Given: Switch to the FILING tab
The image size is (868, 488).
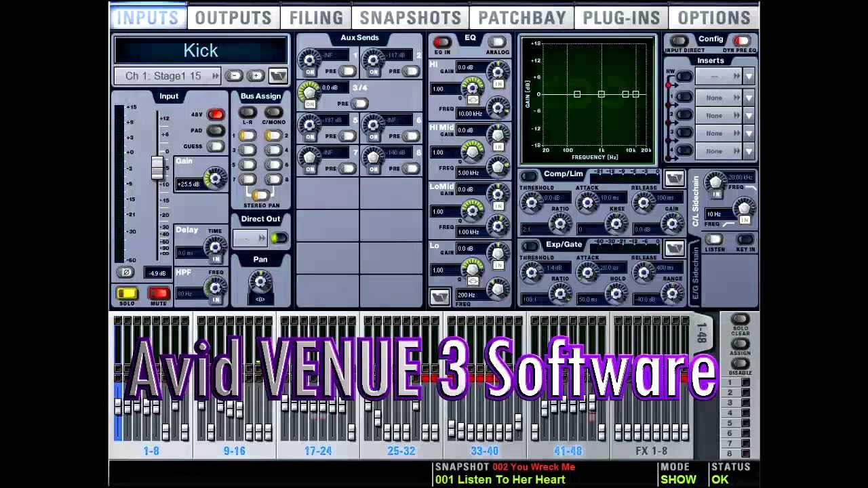Looking at the screenshot, I should (x=316, y=18).
